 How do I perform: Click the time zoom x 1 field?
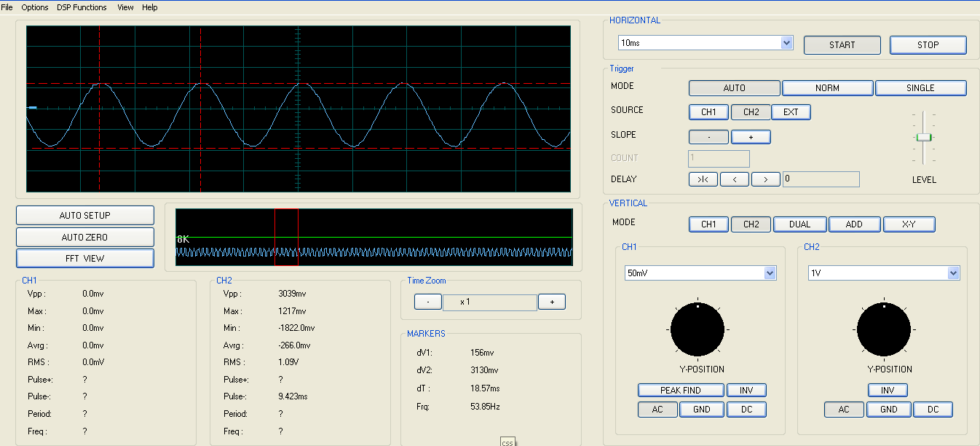(490, 302)
